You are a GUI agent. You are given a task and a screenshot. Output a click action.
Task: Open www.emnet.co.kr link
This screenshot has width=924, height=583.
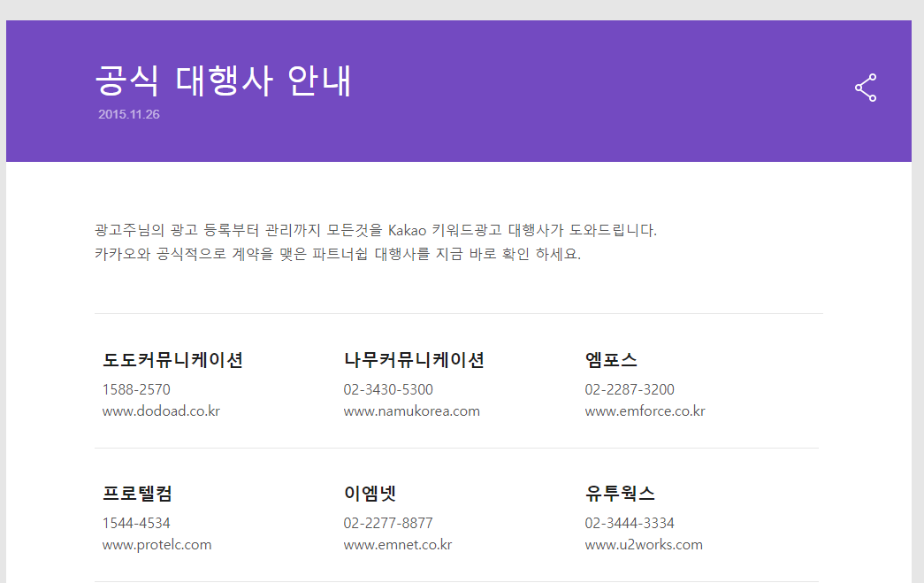pos(398,545)
